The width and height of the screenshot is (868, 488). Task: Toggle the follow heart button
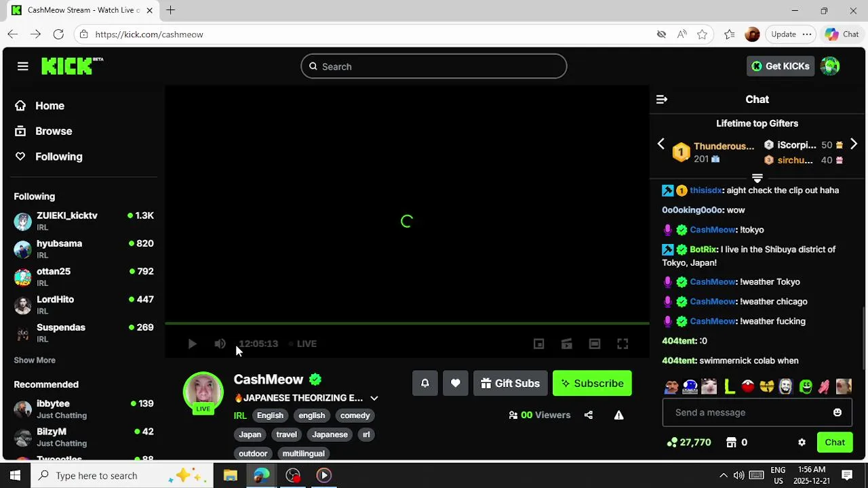click(x=456, y=383)
